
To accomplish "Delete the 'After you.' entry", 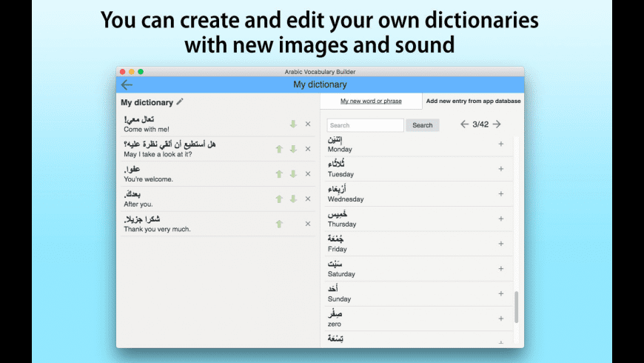I will [308, 199].
